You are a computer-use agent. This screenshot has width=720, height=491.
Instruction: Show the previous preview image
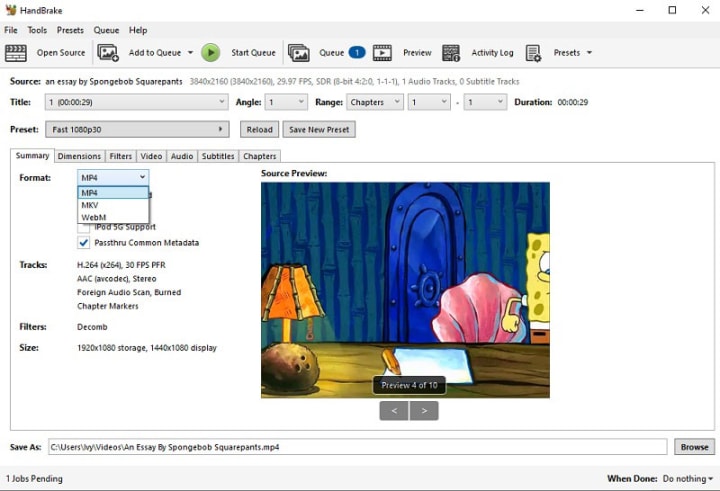click(x=394, y=411)
